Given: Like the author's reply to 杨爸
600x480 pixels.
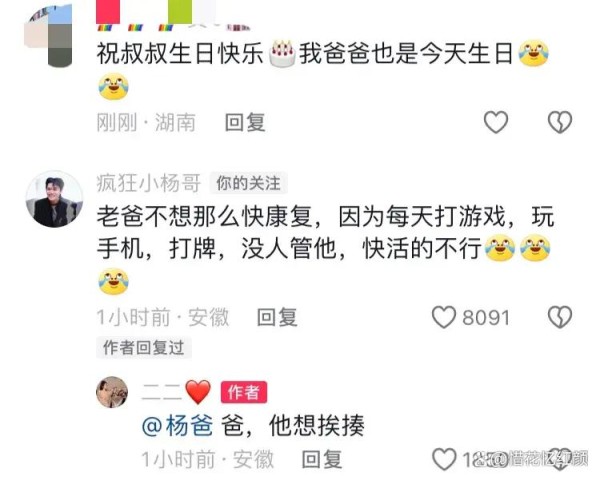Looking at the screenshot, I should (444, 459).
